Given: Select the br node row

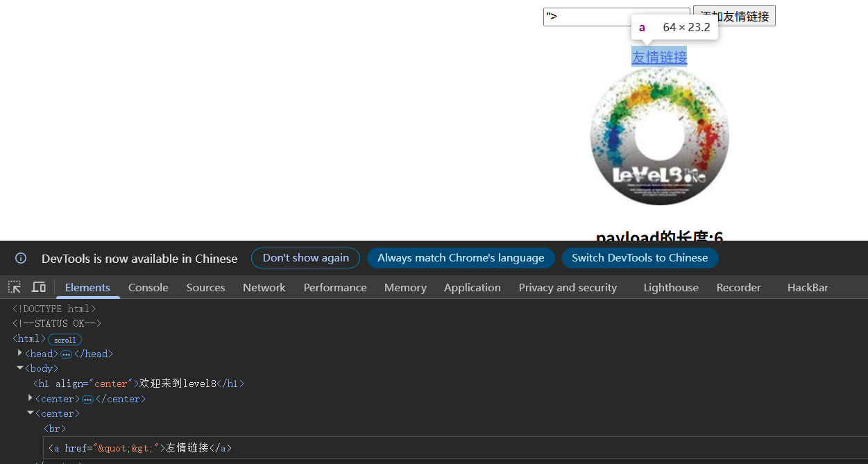Looking at the screenshot, I should (55, 429).
